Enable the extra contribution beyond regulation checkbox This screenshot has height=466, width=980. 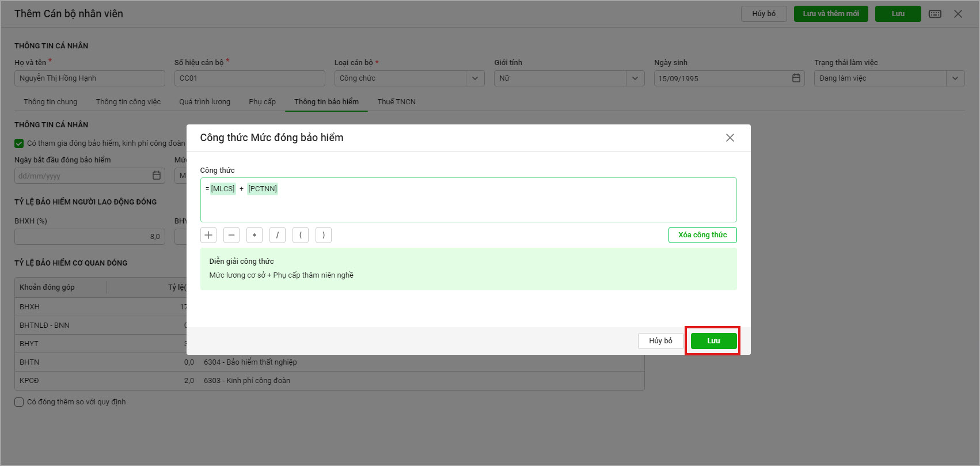click(x=19, y=402)
